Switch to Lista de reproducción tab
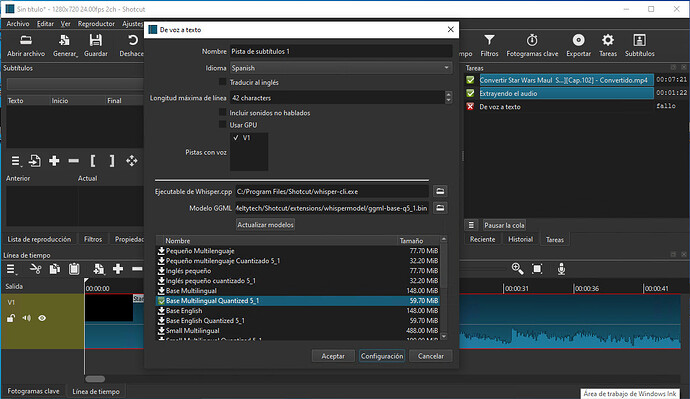690x399 pixels. point(39,239)
